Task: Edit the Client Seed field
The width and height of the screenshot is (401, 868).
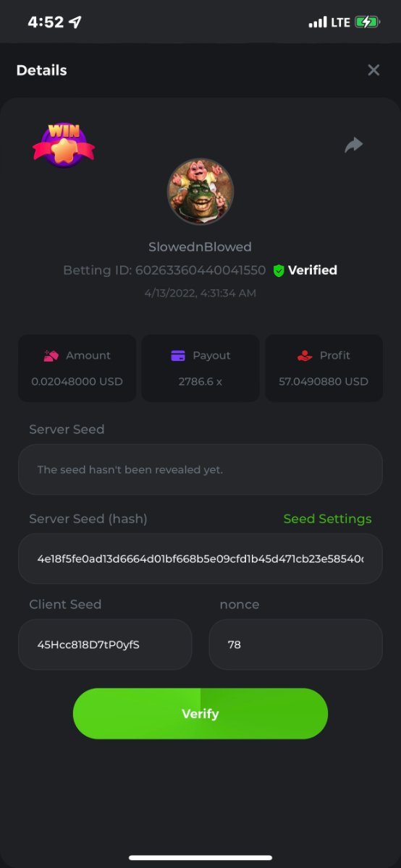Action: tap(105, 644)
